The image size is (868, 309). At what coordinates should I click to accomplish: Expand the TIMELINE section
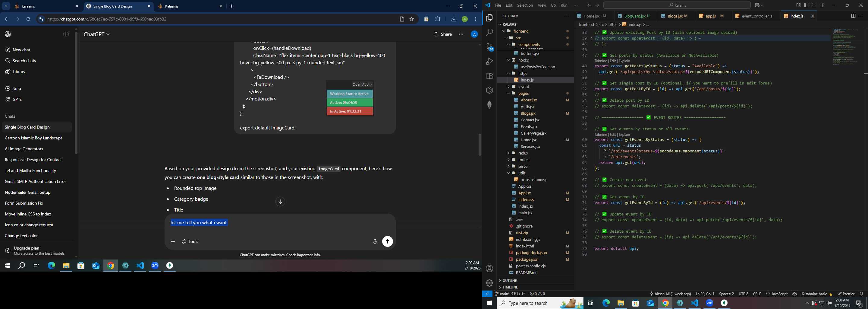click(535, 287)
